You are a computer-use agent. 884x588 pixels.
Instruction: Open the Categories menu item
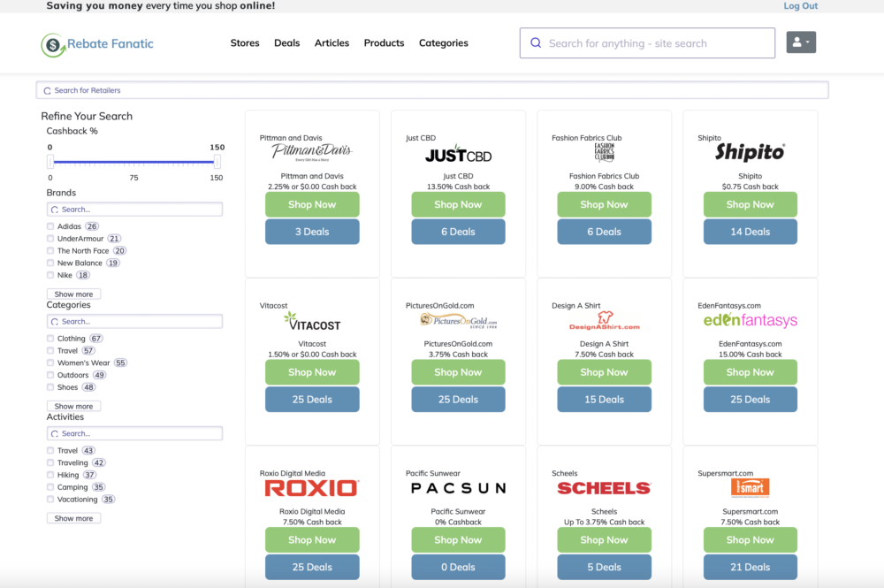[443, 42]
